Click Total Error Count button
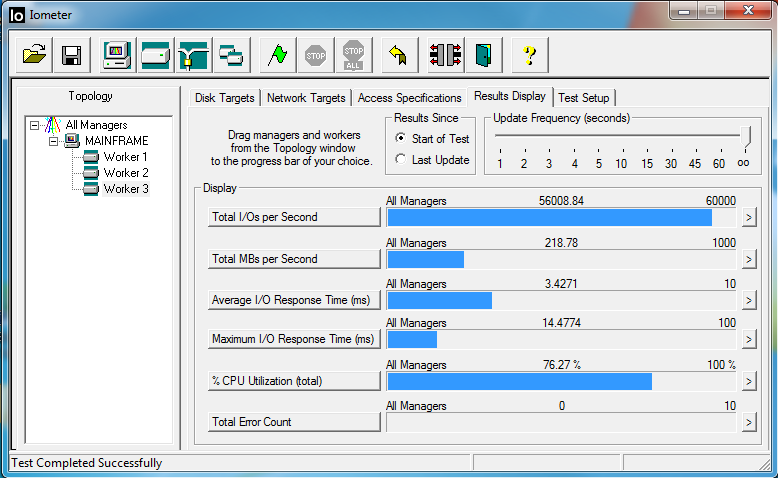The height and width of the screenshot is (478, 778). [294, 422]
